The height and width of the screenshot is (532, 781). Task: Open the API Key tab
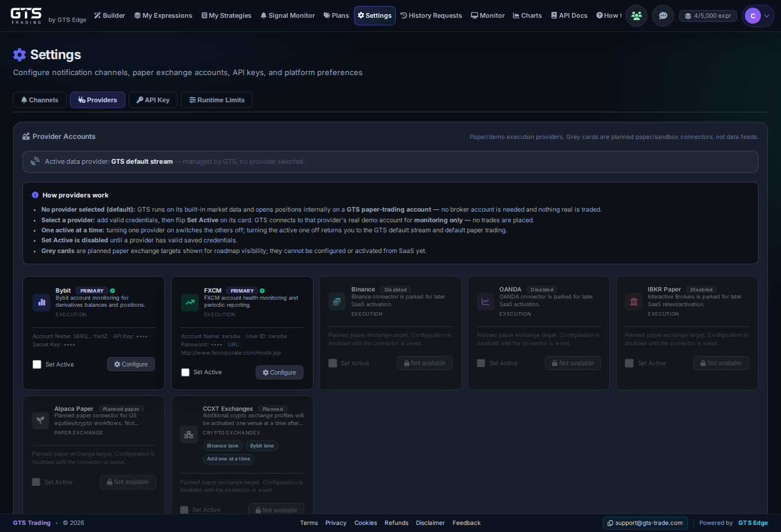point(153,100)
